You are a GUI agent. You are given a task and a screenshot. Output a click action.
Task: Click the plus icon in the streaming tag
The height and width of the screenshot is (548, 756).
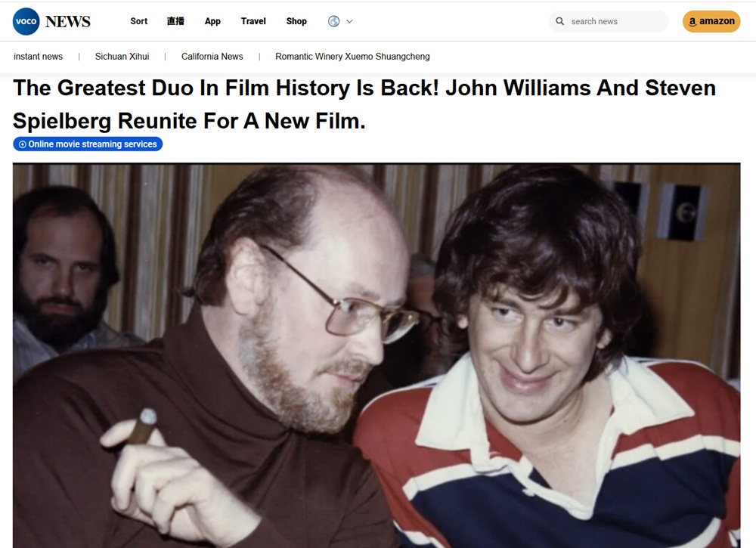pyautogui.click(x=22, y=144)
